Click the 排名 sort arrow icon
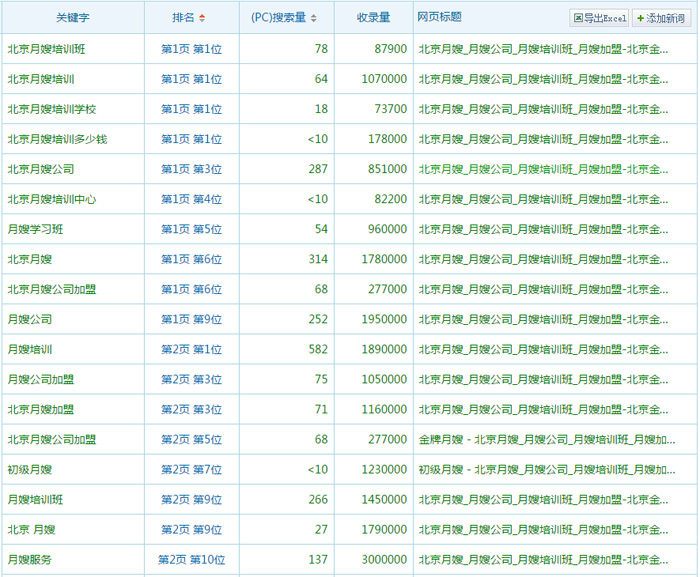The height and width of the screenshot is (577, 700). [203, 18]
